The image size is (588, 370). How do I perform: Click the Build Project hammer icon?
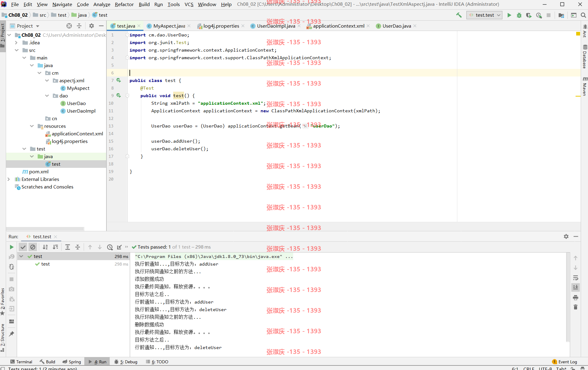(459, 15)
